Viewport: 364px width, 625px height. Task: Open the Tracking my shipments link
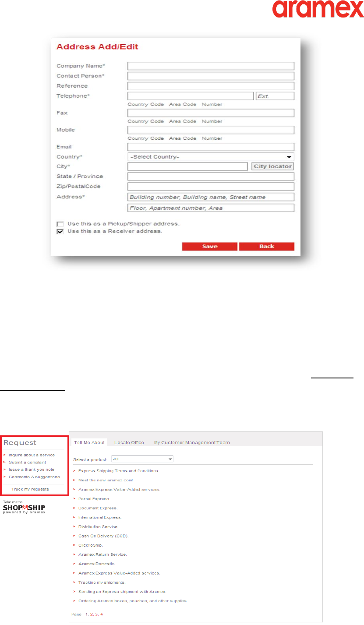[x=102, y=582]
